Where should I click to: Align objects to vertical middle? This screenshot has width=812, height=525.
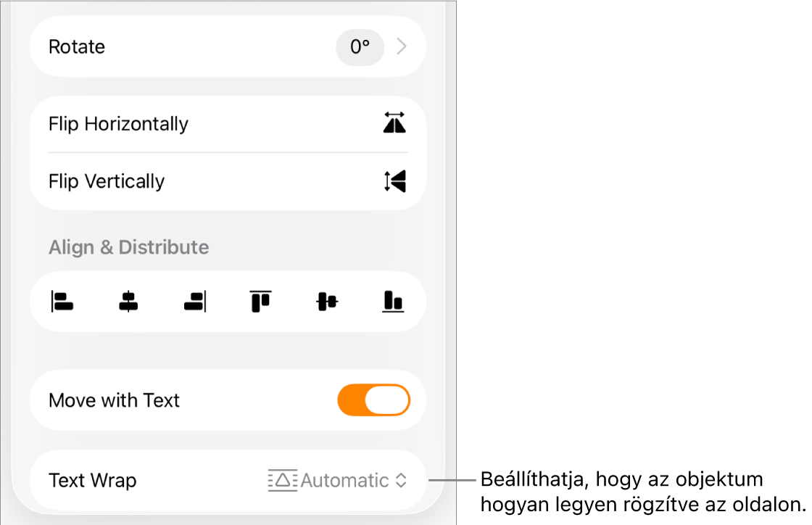pyautogui.click(x=327, y=302)
